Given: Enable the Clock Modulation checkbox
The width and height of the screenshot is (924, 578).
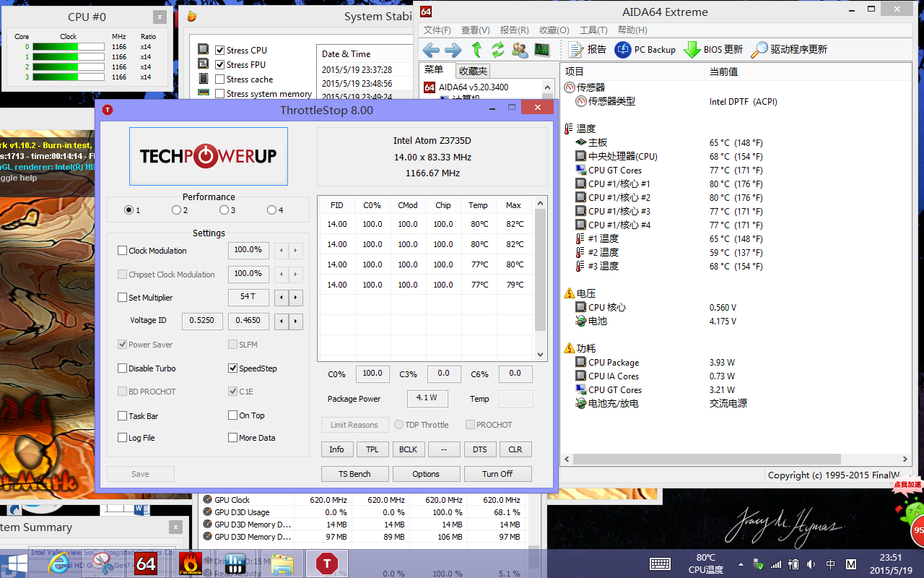Looking at the screenshot, I should [x=122, y=251].
